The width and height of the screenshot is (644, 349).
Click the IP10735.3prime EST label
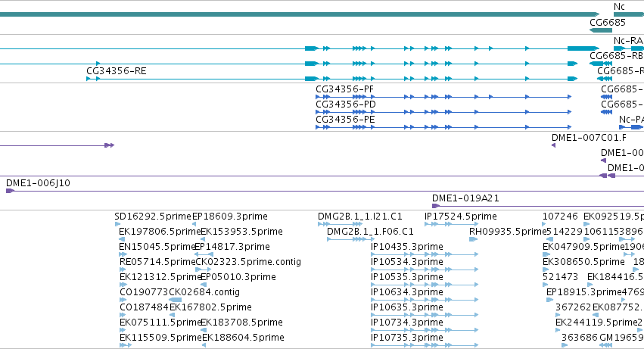coord(406,338)
